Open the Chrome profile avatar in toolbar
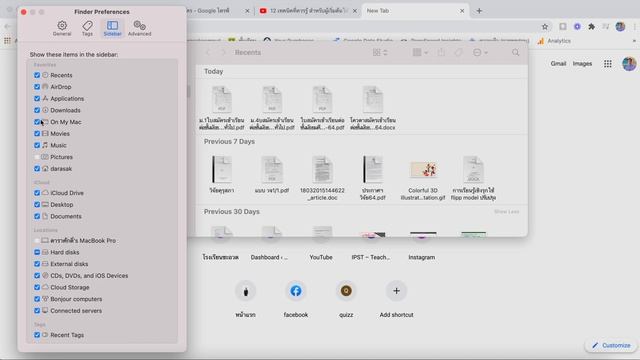Viewport: 640px width, 360px height. [x=620, y=27]
